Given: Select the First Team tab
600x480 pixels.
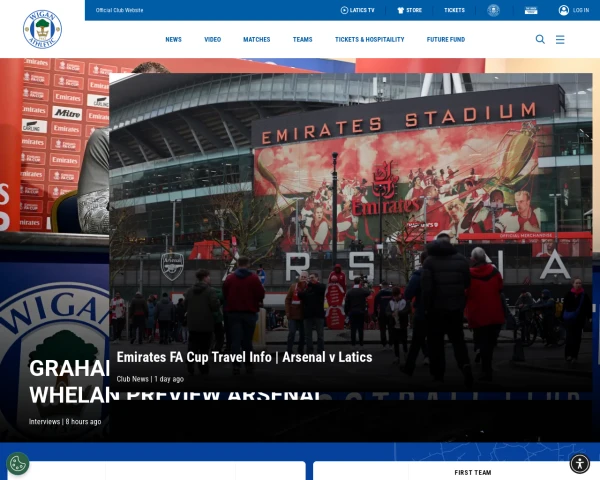Looking at the screenshot, I should [x=473, y=473].
